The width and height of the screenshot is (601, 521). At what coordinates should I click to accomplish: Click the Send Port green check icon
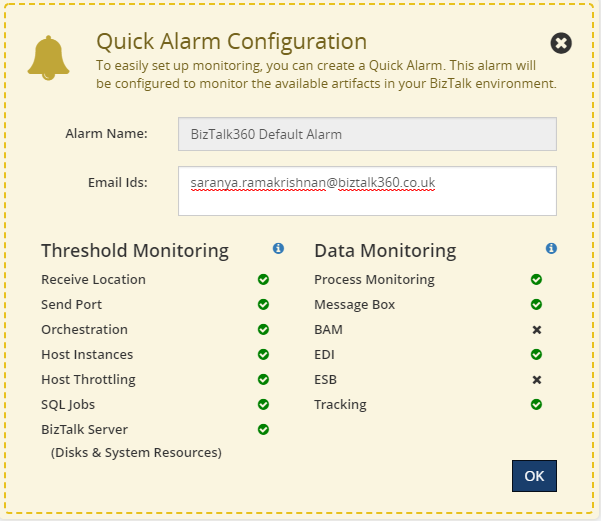tap(264, 305)
